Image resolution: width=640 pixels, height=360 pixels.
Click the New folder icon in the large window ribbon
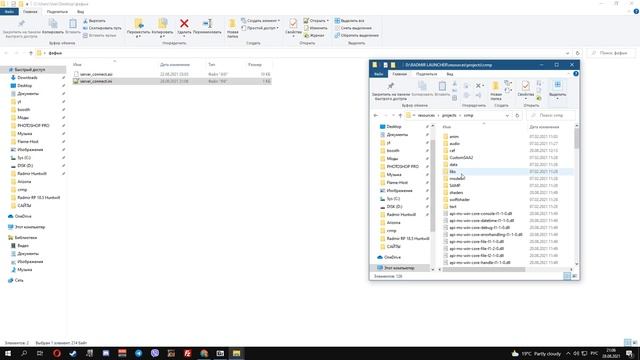coord(232,24)
